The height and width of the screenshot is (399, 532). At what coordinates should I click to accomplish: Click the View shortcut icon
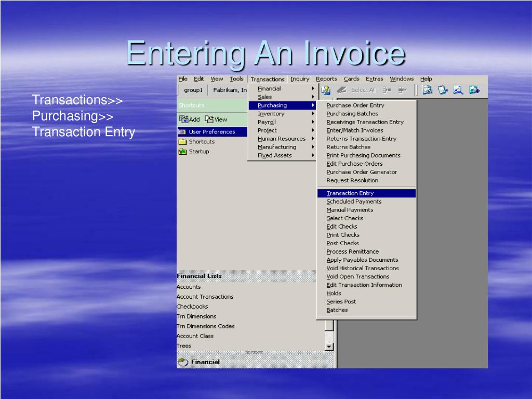[x=209, y=119]
